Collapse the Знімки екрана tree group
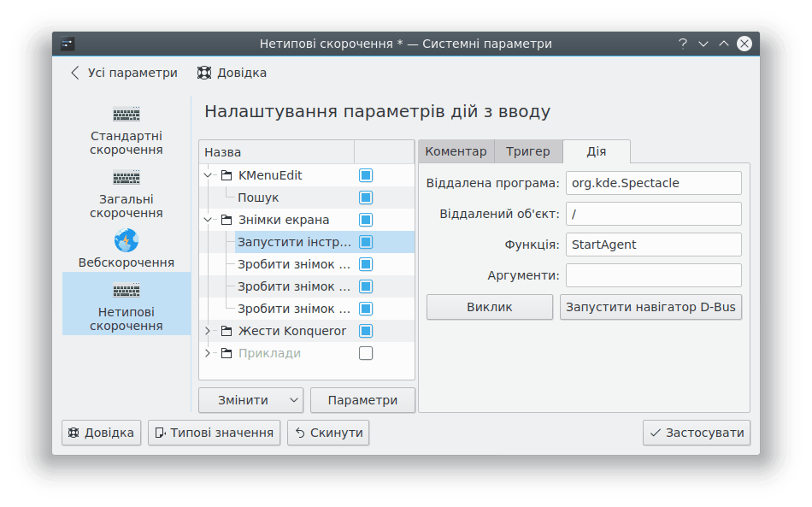Screen dimensions: 812x507 pyautogui.click(x=208, y=220)
